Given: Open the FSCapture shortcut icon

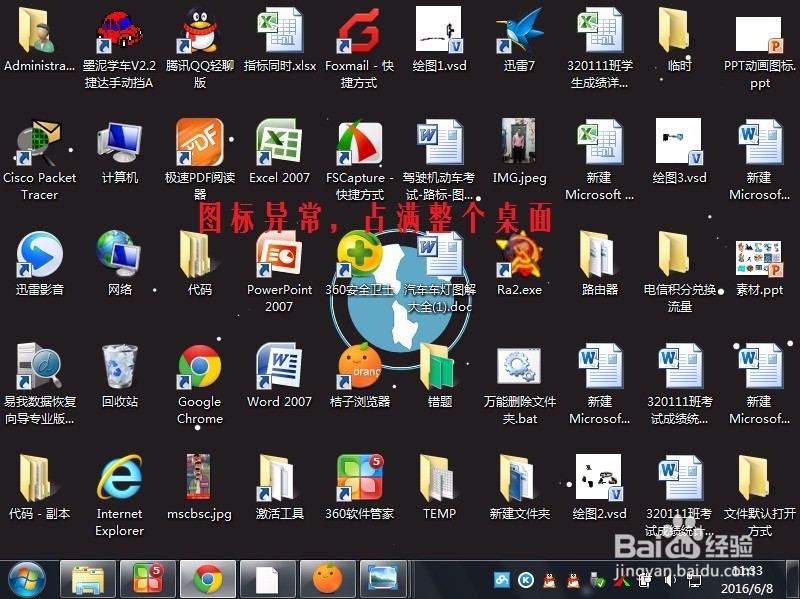Looking at the screenshot, I should [360, 143].
